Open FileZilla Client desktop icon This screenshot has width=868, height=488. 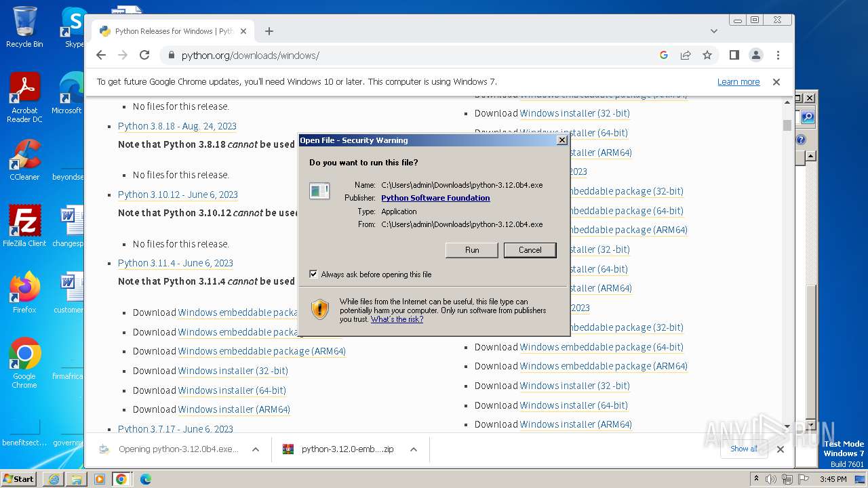(24, 226)
